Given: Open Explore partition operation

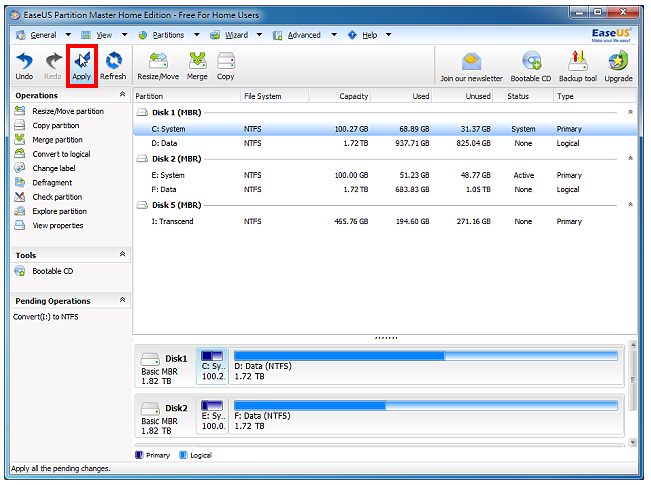Looking at the screenshot, I should point(51,211).
